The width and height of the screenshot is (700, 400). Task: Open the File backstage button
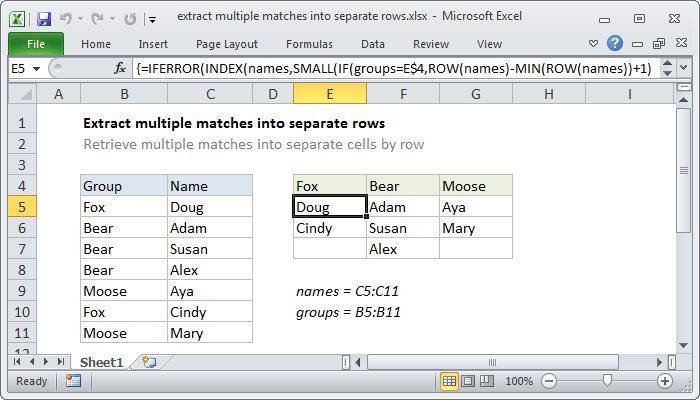click(36, 44)
